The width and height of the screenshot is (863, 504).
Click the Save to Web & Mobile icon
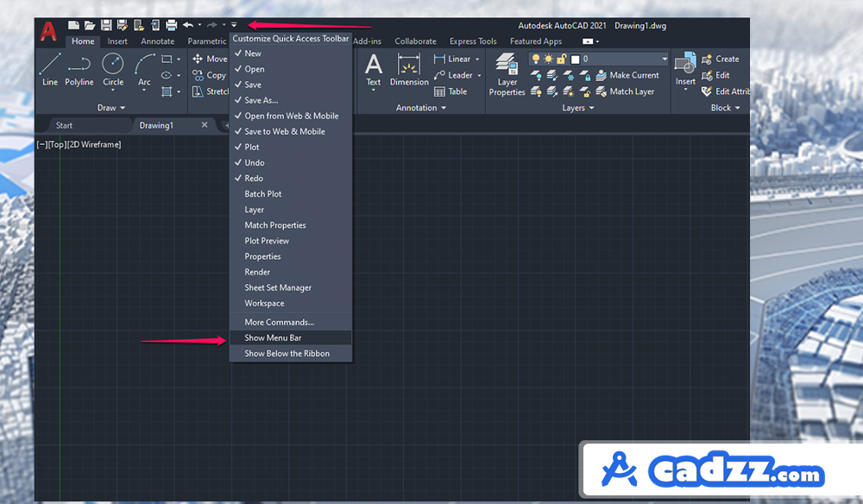point(155,25)
